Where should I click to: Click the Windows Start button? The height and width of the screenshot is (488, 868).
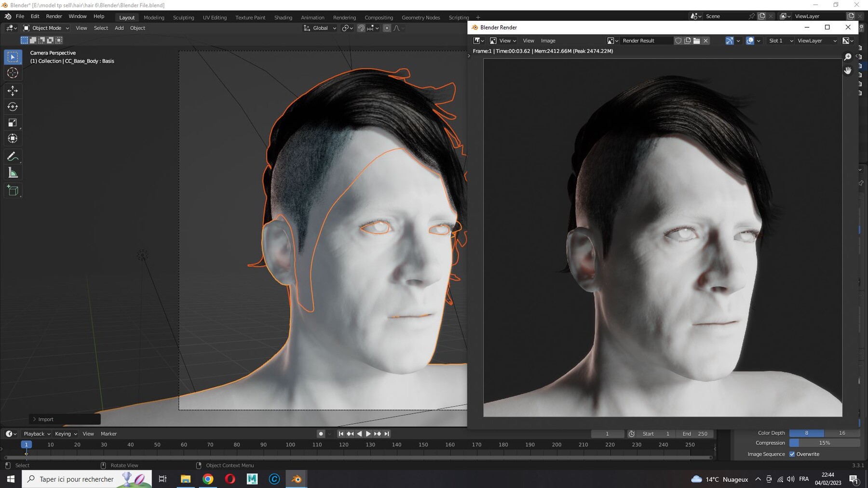(x=11, y=479)
